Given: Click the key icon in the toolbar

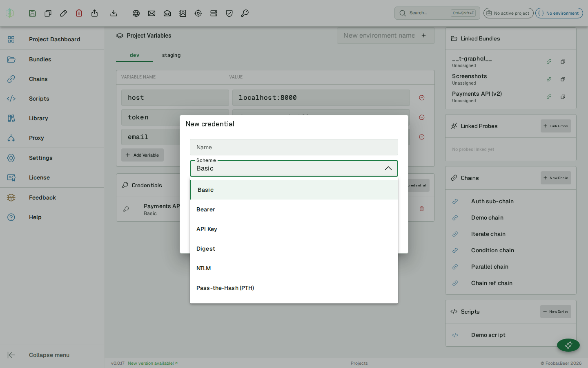Looking at the screenshot, I should 245,13.
